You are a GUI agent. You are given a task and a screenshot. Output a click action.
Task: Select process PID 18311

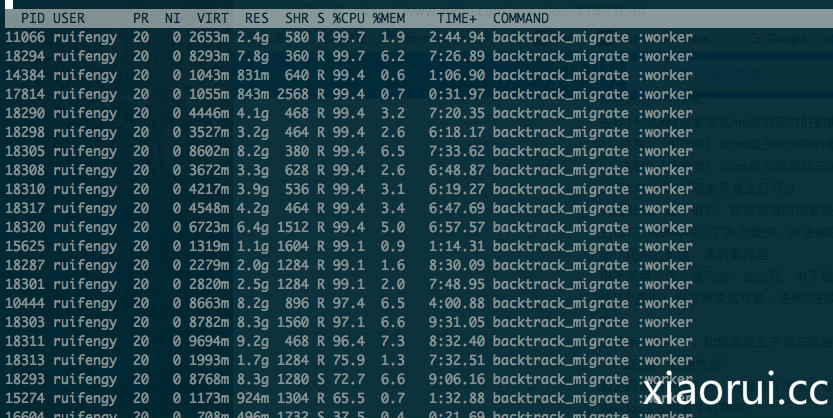point(25,341)
